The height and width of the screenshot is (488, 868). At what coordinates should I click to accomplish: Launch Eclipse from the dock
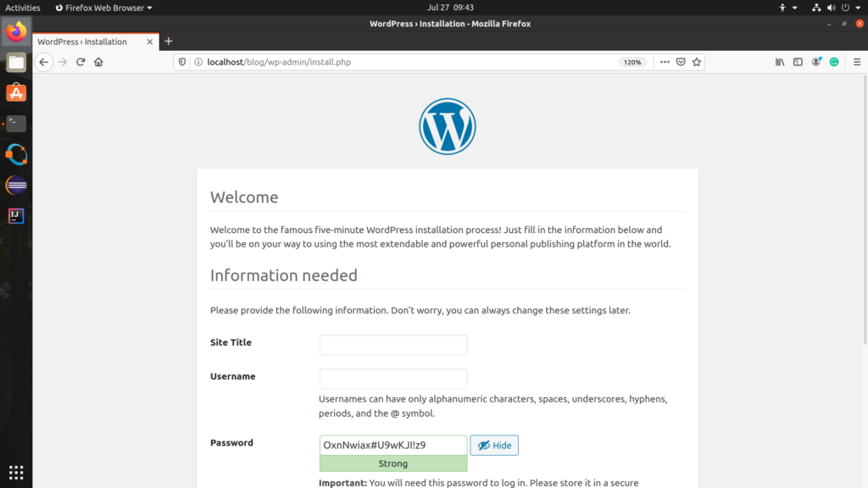(x=16, y=185)
